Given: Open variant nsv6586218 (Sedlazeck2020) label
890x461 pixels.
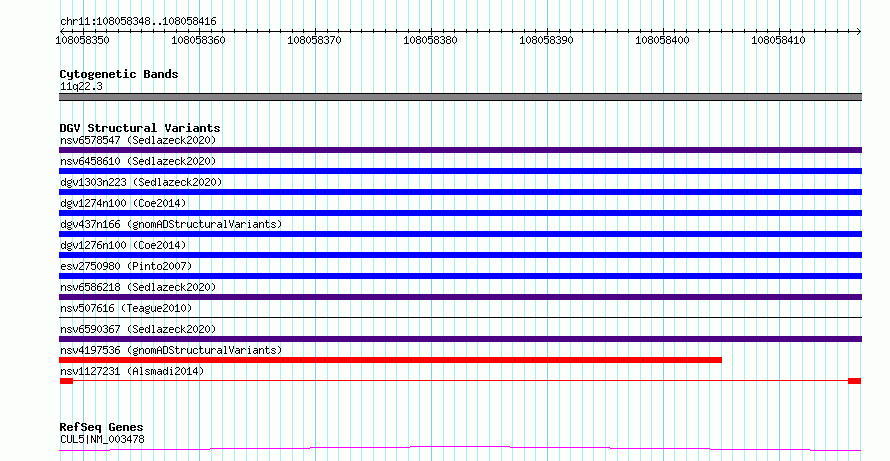Looking at the screenshot, I should pyautogui.click(x=138, y=287).
